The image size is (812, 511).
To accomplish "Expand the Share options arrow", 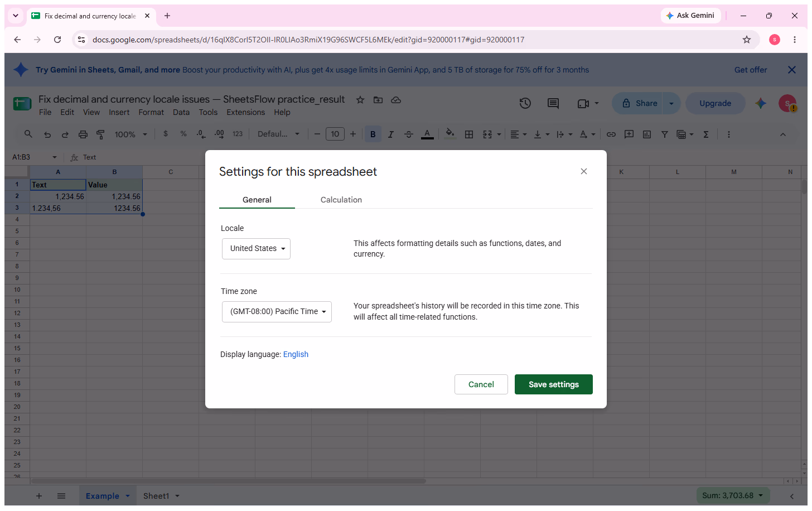I will pos(671,103).
